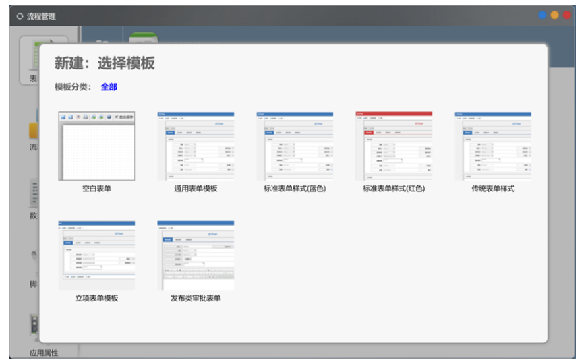Open the yellow 流程 icon in sidebar
The image size is (588, 364).
tap(32, 131)
